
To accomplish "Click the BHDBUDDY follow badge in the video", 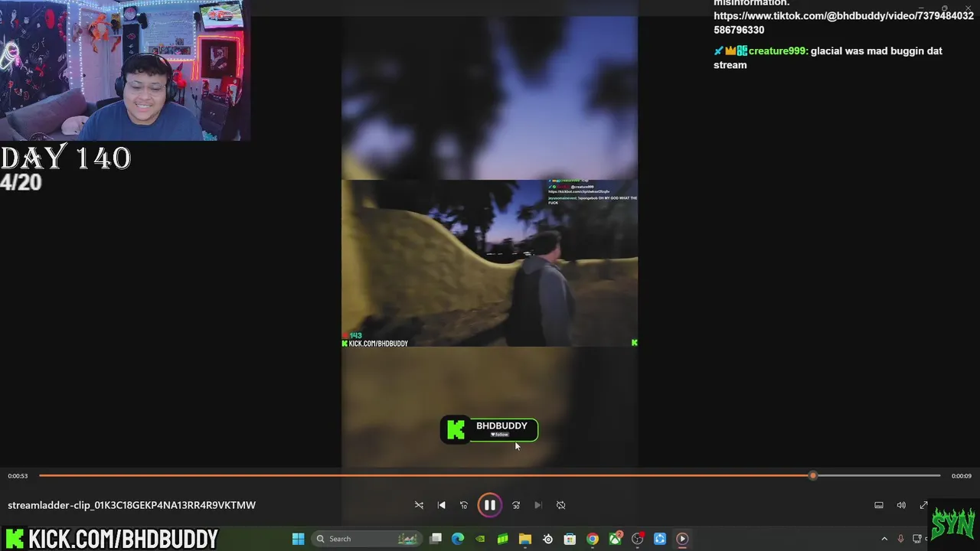I will 489,429.
